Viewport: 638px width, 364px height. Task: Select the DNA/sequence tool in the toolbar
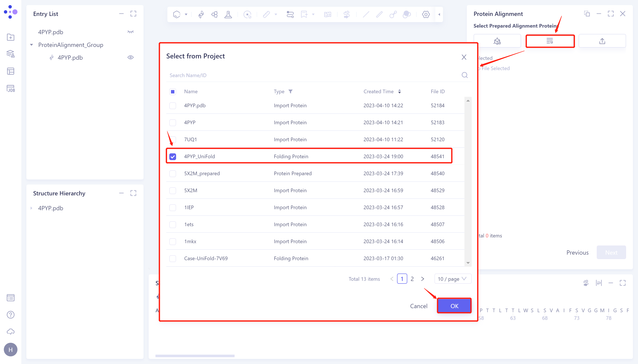click(201, 14)
